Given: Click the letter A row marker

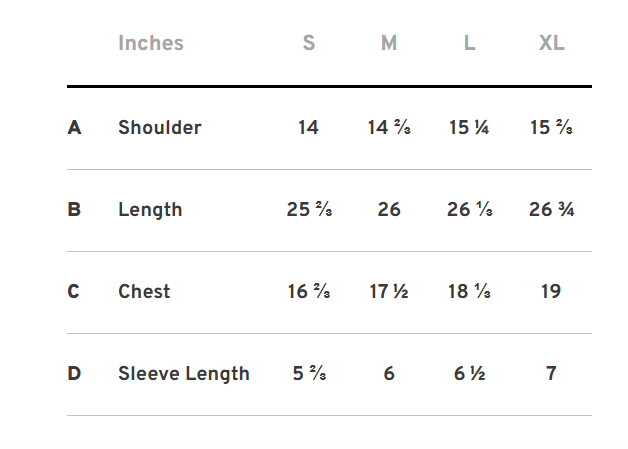Looking at the screenshot, I should [x=74, y=127].
